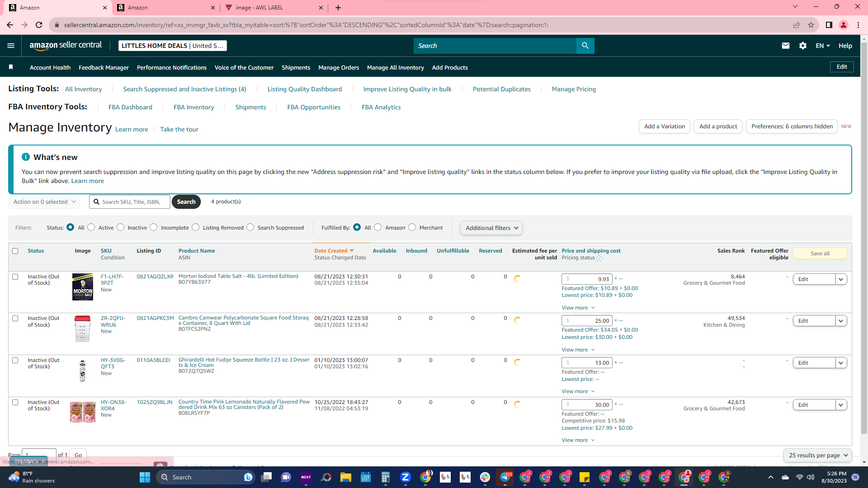Select Fulfilled By Amazon radio
The width and height of the screenshot is (868, 488).
tap(378, 227)
